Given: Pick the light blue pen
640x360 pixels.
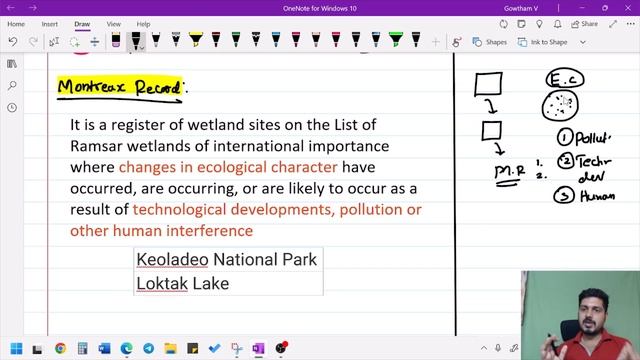Looking at the screenshot, I should tap(276, 40).
